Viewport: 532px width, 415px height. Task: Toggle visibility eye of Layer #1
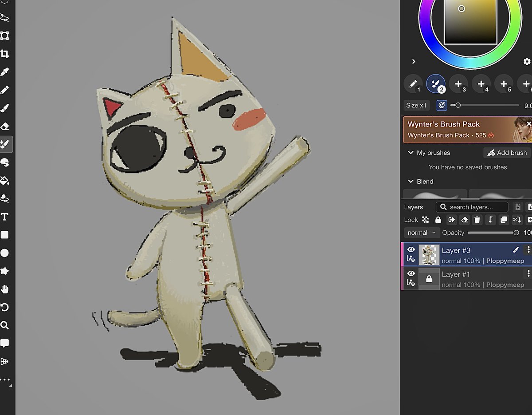click(411, 273)
